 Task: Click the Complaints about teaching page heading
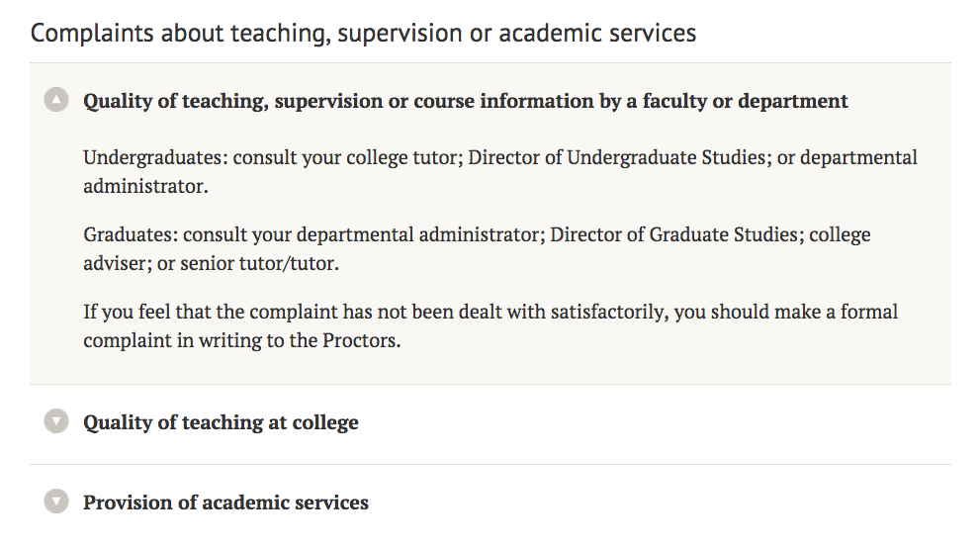coord(363,33)
